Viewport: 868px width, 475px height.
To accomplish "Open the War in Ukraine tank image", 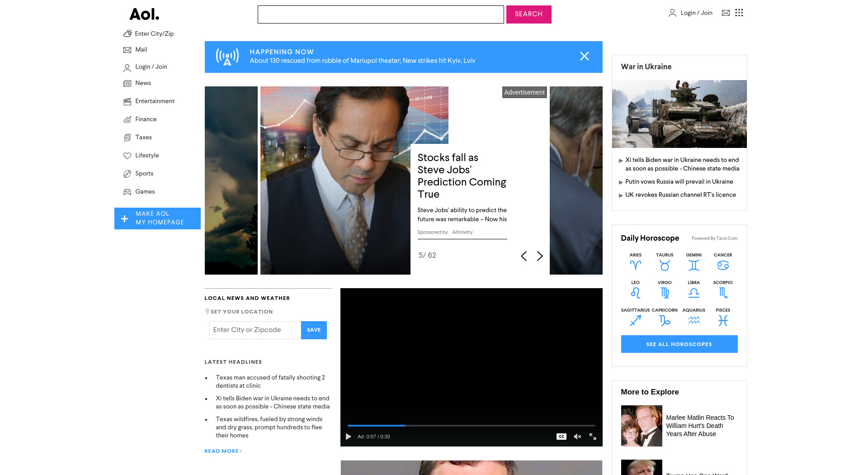I will point(679,114).
